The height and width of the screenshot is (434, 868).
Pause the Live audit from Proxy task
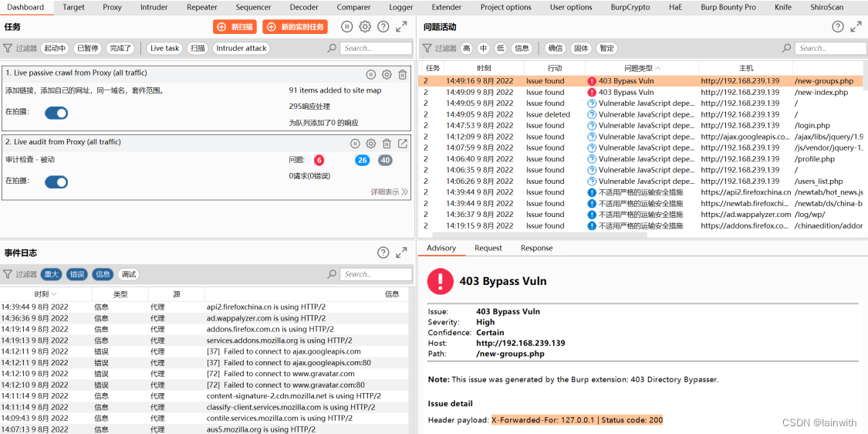point(355,144)
